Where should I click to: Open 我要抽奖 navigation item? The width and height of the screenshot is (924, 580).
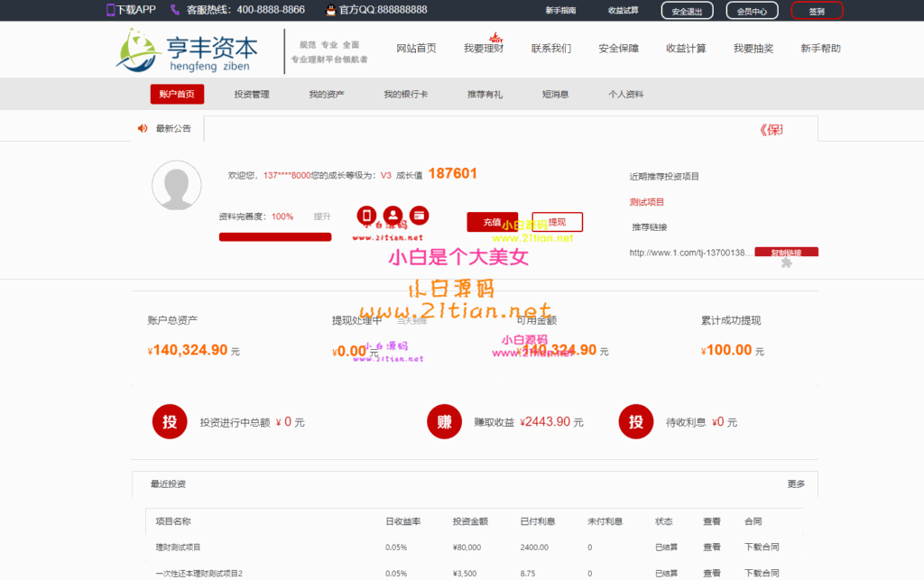pyautogui.click(x=753, y=49)
